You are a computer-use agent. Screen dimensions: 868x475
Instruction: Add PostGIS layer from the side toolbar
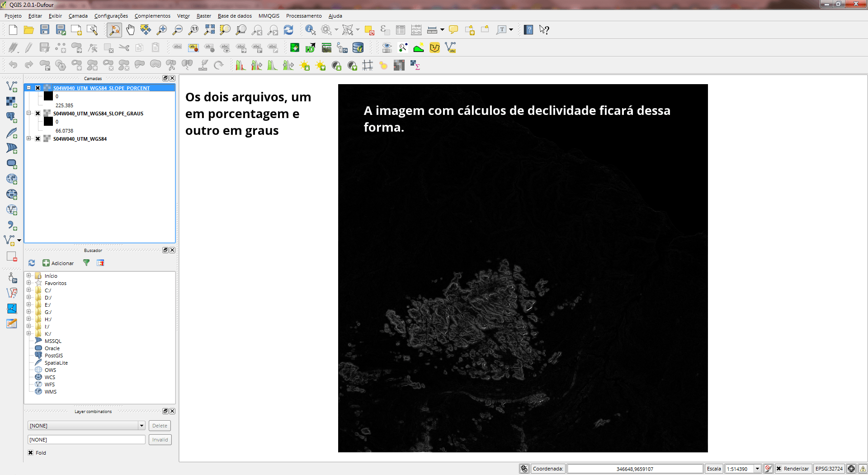pos(12,117)
